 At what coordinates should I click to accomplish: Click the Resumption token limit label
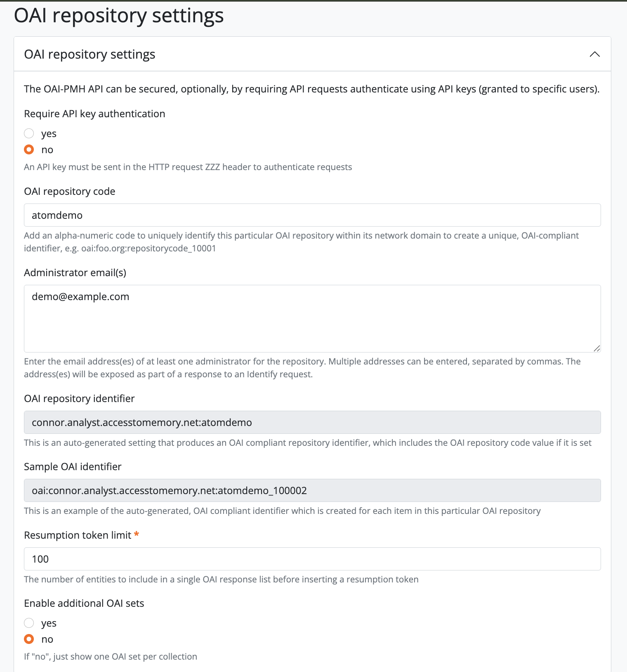click(x=78, y=535)
